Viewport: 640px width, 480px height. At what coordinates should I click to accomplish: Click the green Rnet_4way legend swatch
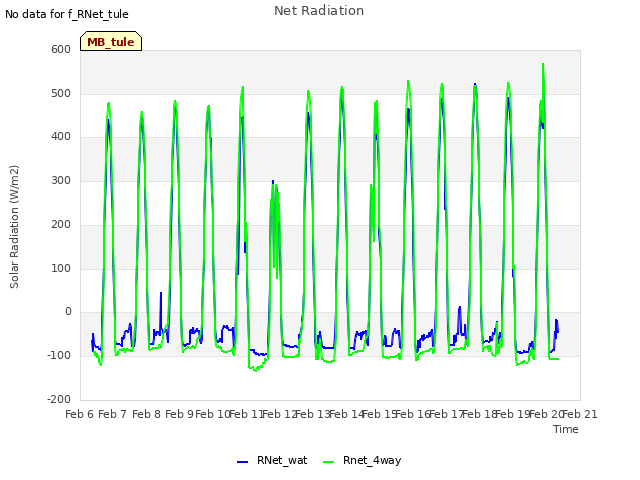[x=329, y=462]
